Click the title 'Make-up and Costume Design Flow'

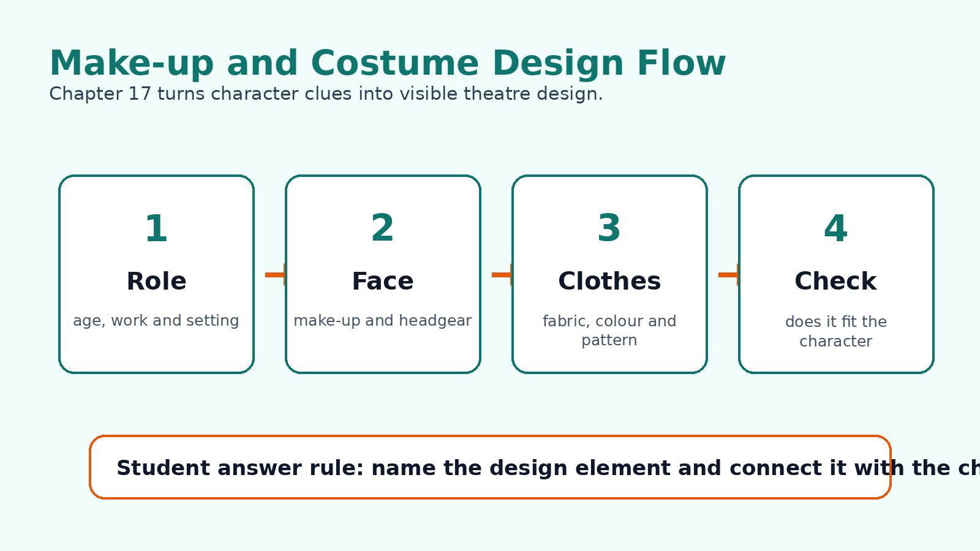388,64
